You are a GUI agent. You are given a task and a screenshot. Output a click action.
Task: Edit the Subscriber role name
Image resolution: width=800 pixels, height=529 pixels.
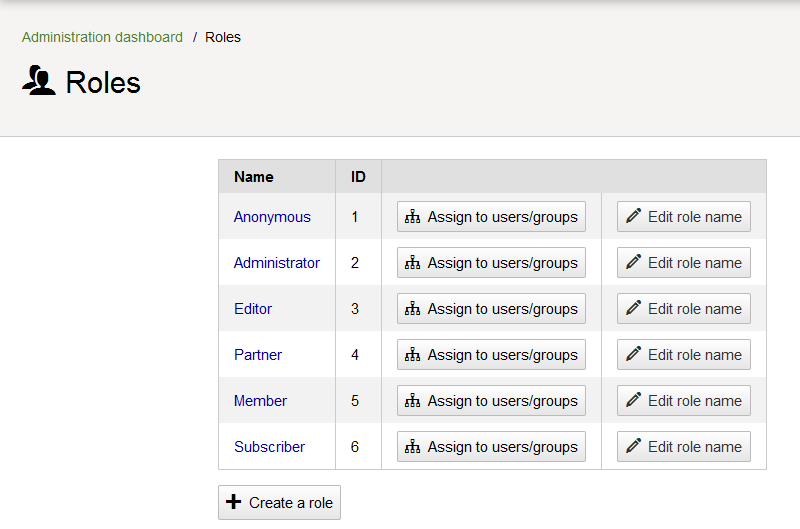coord(684,446)
